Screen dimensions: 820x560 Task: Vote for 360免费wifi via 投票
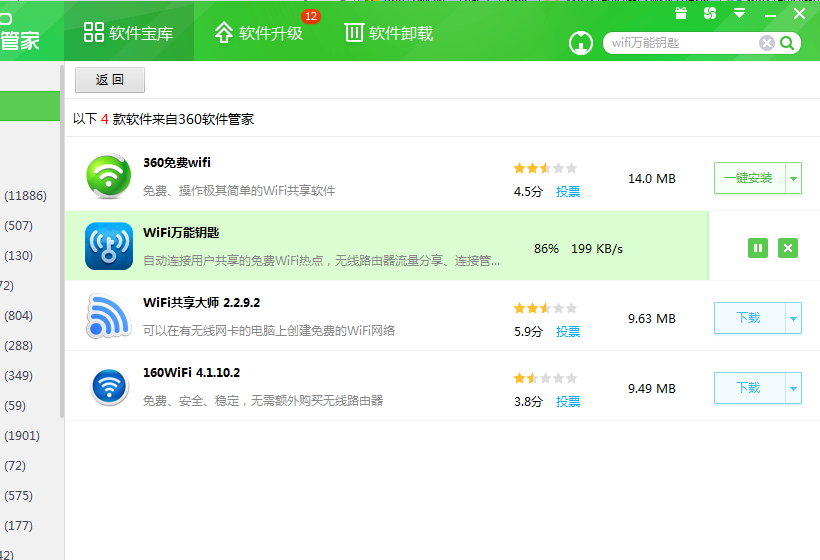click(x=568, y=192)
